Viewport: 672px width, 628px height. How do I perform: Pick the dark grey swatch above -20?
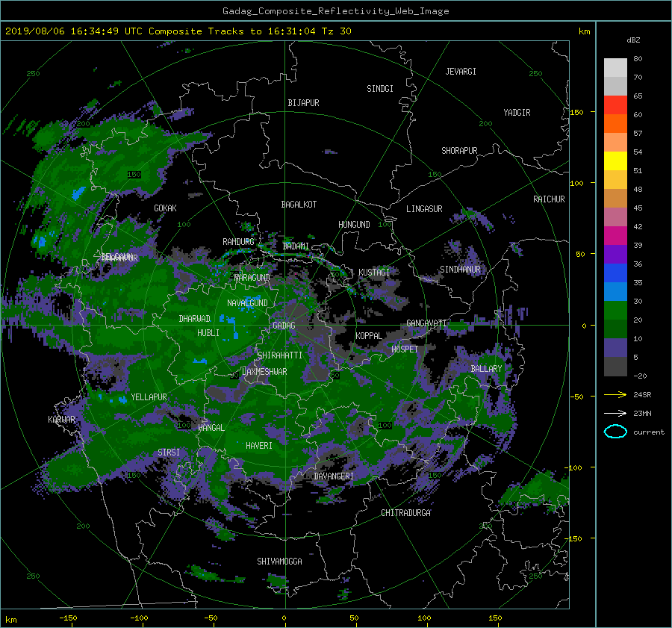615,367
